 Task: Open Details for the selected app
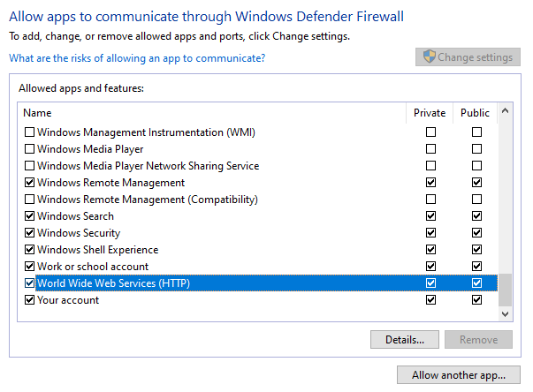point(405,339)
